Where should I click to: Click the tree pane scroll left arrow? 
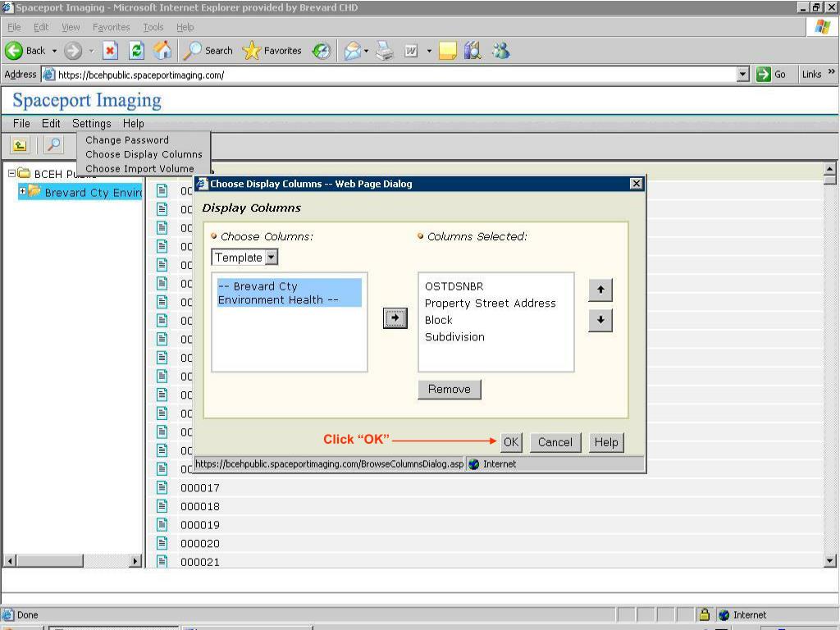[10, 561]
